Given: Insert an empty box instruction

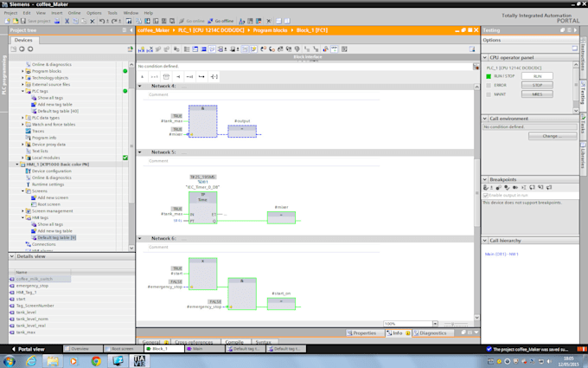Looking at the screenshot, I should coord(166,76).
